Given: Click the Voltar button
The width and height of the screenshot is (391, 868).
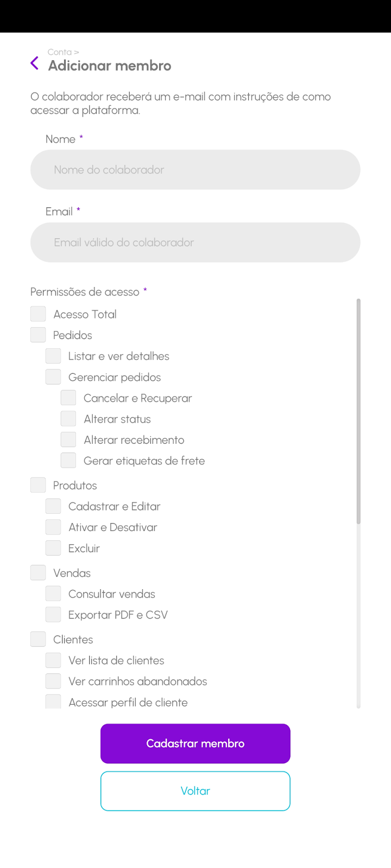Looking at the screenshot, I should pyautogui.click(x=195, y=791).
